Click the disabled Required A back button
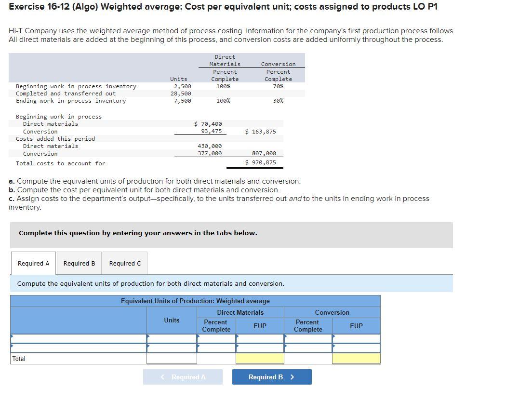 [x=183, y=377]
